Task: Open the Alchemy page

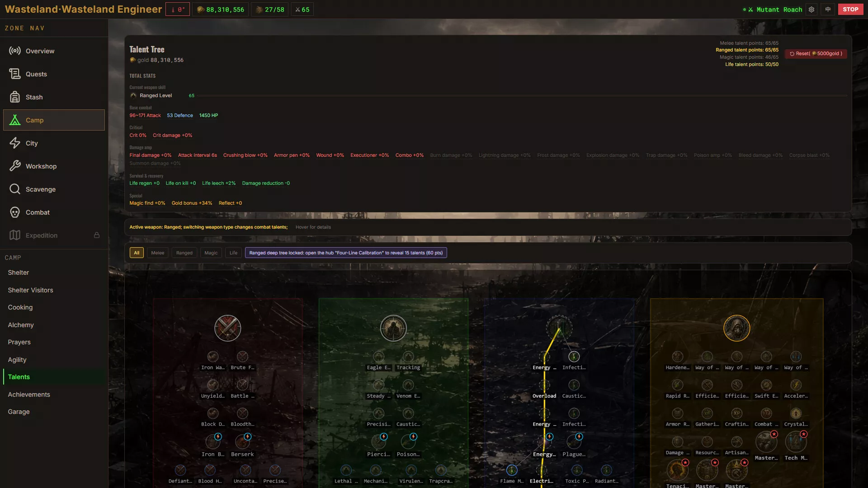Action: click(54, 325)
